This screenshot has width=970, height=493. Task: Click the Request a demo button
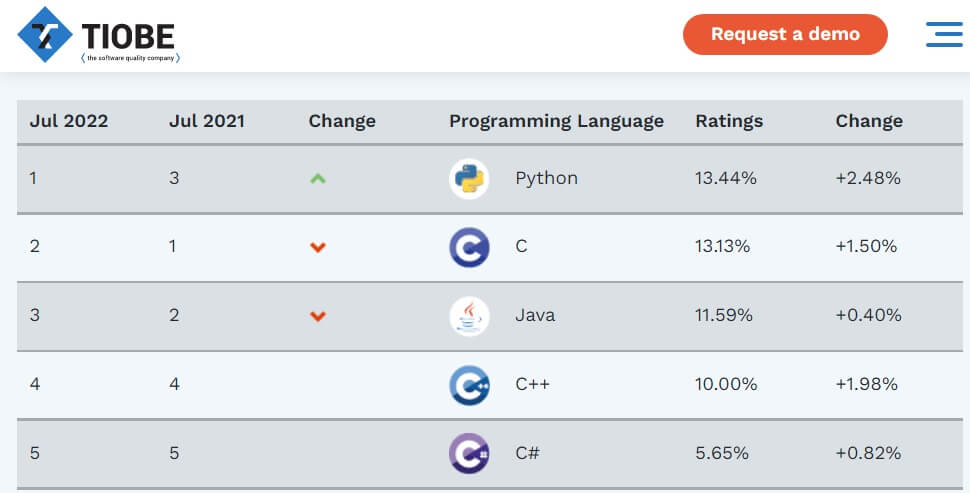point(785,34)
